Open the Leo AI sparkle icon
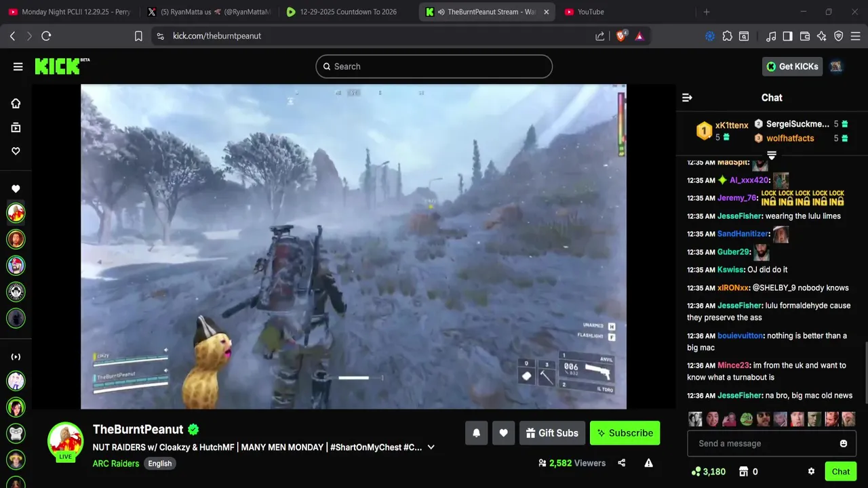868x488 pixels. 822,36
